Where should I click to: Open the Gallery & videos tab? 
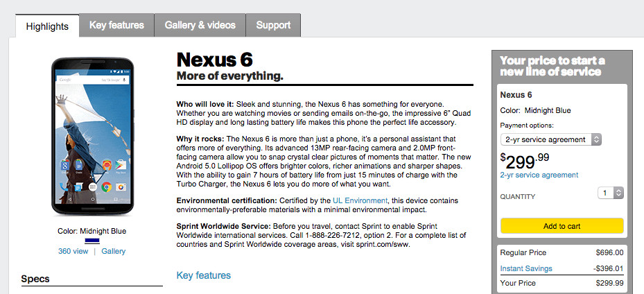tap(200, 25)
